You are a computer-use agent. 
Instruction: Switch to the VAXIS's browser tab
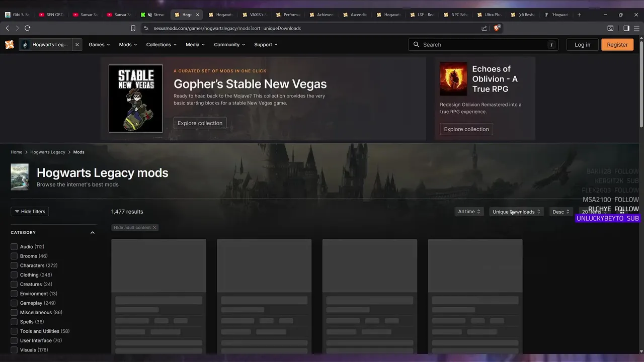[256, 15]
